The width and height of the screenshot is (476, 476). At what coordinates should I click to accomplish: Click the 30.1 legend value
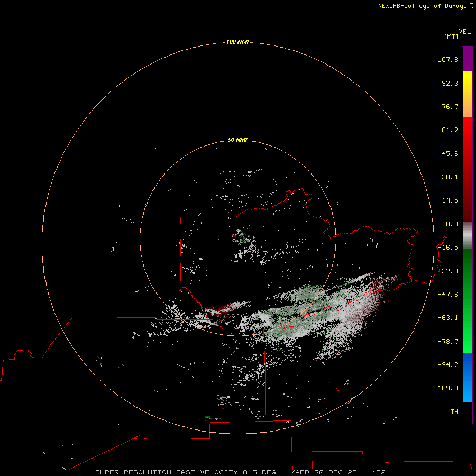click(x=450, y=177)
